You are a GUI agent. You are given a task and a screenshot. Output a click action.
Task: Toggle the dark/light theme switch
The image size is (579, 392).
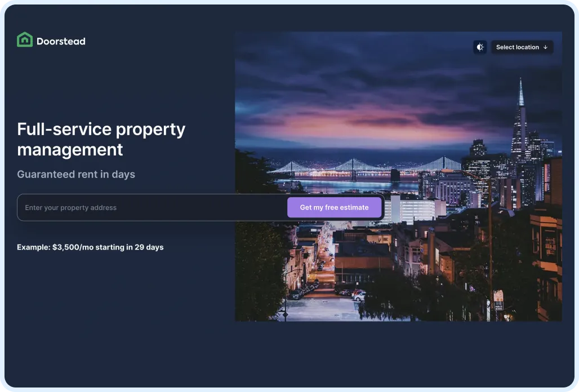480,47
